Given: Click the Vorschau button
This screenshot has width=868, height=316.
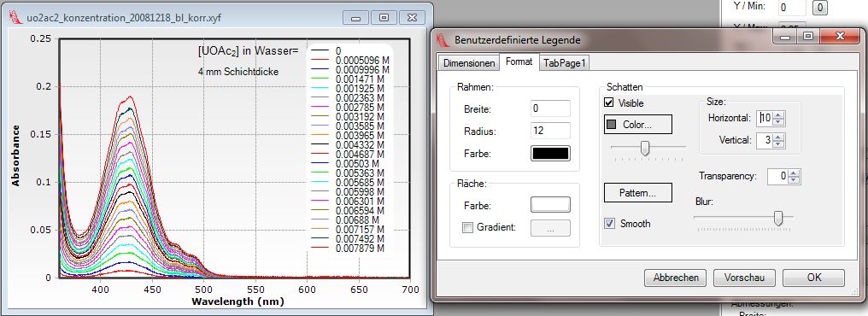Looking at the screenshot, I should click(745, 278).
